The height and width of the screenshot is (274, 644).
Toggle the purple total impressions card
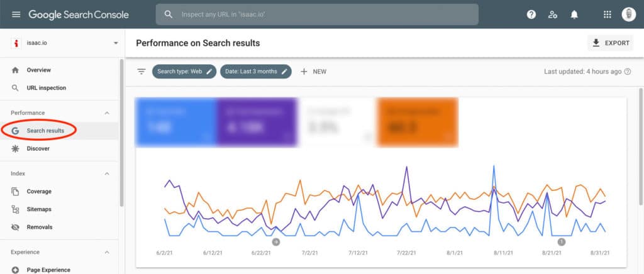[x=257, y=122]
